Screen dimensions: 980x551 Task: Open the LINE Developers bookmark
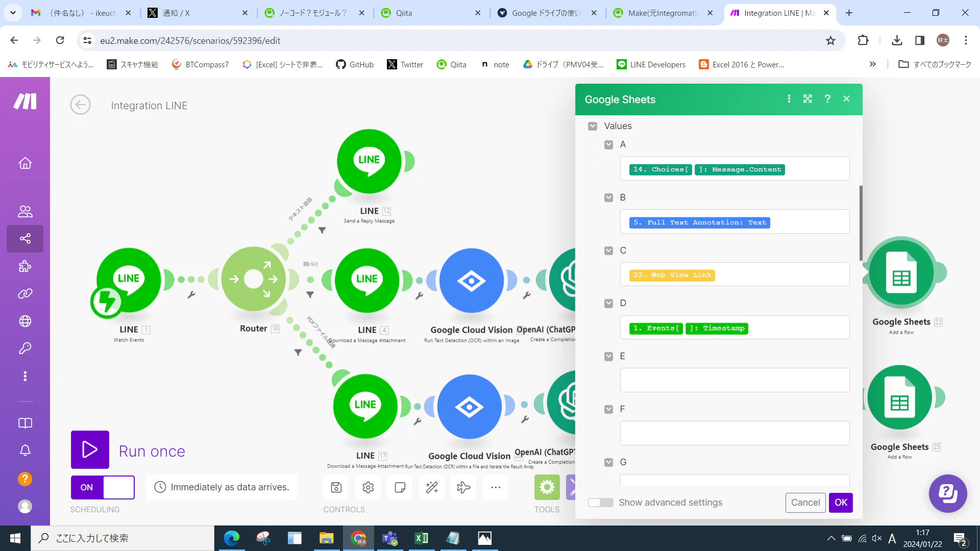tap(651, 64)
